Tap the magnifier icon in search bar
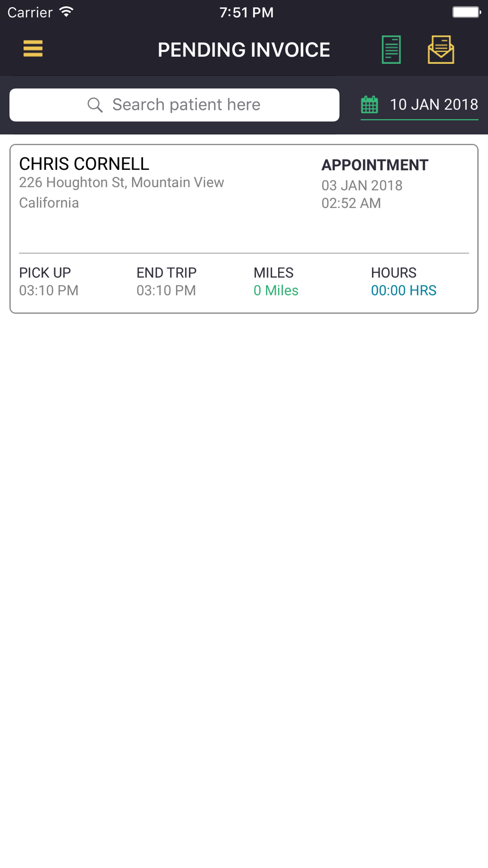Image resolution: width=488 pixels, height=868 pixels. 95,105
